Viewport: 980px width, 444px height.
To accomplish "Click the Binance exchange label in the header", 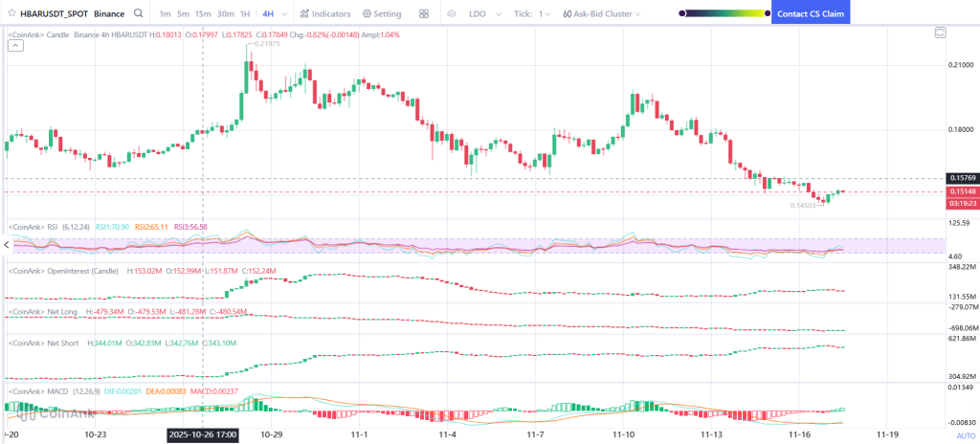I will click(x=109, y=13).
